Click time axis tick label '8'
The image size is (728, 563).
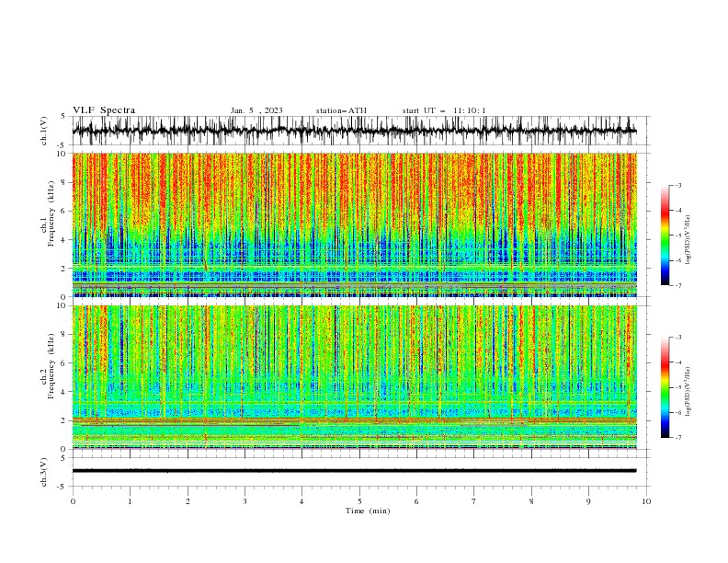coord(531,501)
